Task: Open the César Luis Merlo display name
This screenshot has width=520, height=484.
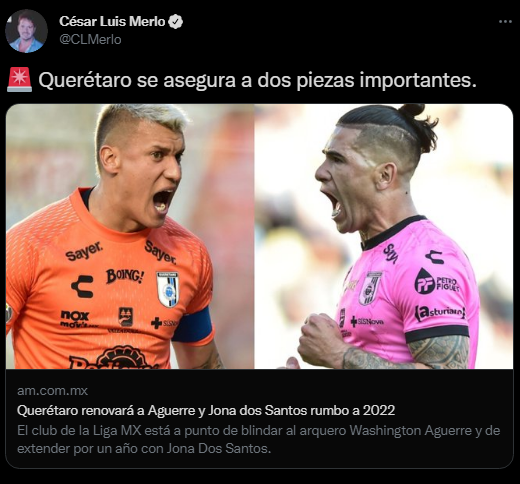Action: (112, 22)
